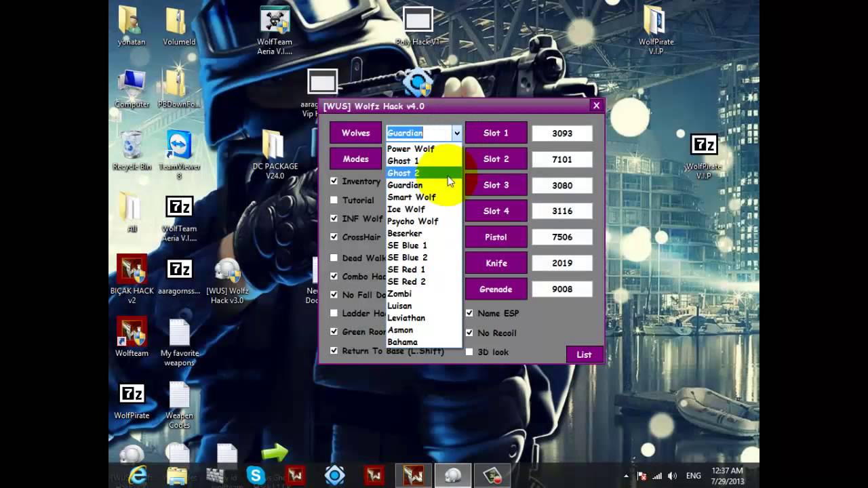Viewport: 868px width, 488px height.
Task: Close the Wolfz Hack v4.0 window
Action: pyautogui.click(x=596, y=105)
